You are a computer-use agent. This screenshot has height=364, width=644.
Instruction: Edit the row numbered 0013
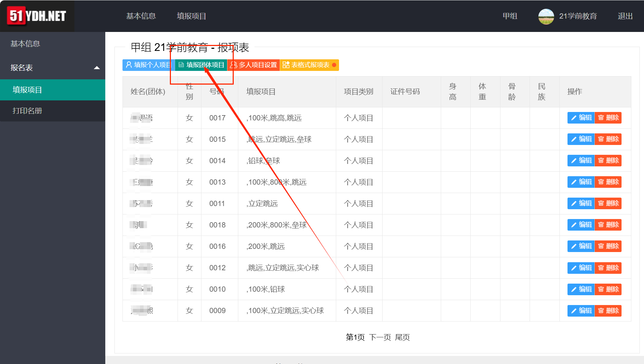581,182
